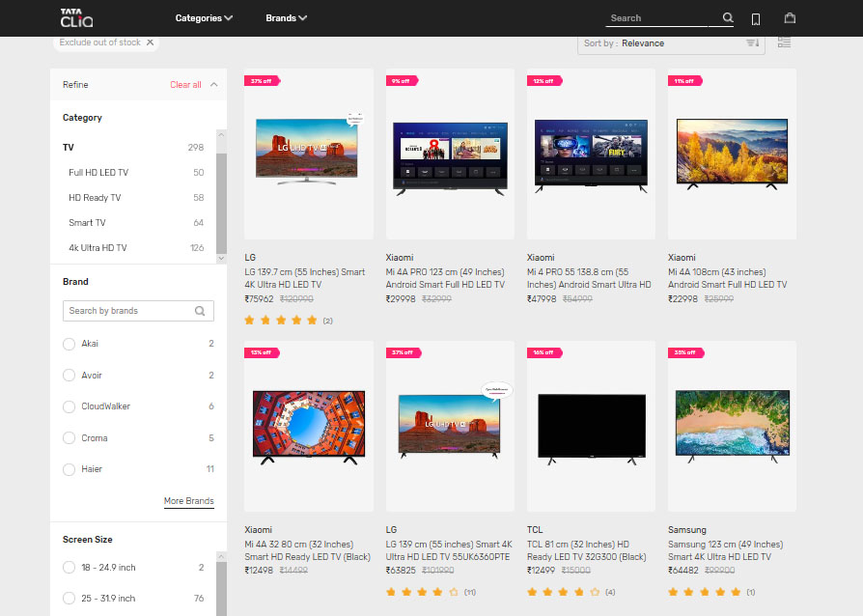This screenshot has height=616, width=863.
Task: Click star rating of LG 139.7 cm TV
Action: coord(281,321)
